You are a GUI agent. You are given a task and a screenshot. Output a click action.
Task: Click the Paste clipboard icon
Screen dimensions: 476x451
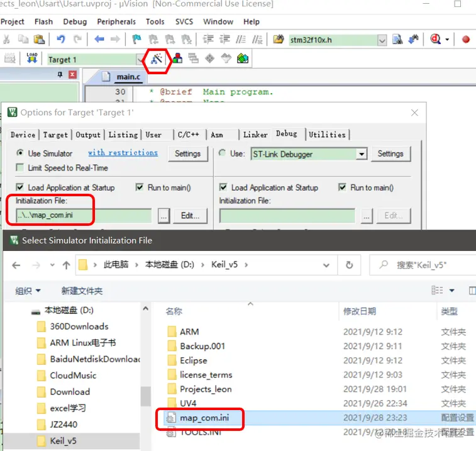click(39, 40)
